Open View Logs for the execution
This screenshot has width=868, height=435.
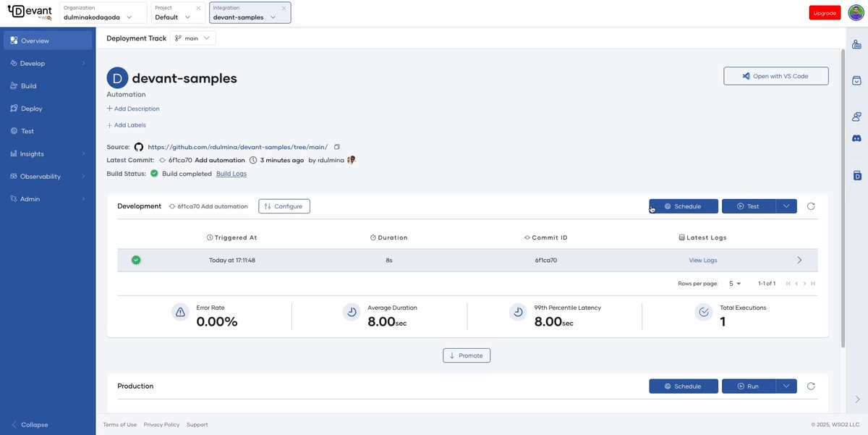coord(703,260)
